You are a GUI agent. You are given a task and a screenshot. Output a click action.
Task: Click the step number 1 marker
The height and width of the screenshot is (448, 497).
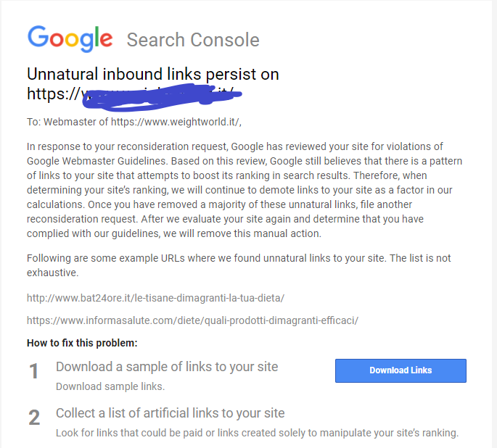(34, 372)
